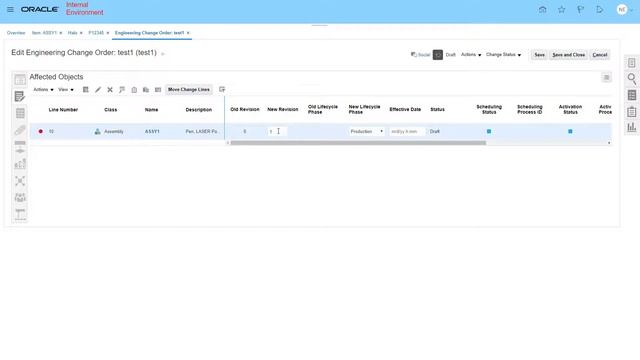Click the Effective Date column header
The width and height of the screenshot is (640, 360).
coord(405,109)
